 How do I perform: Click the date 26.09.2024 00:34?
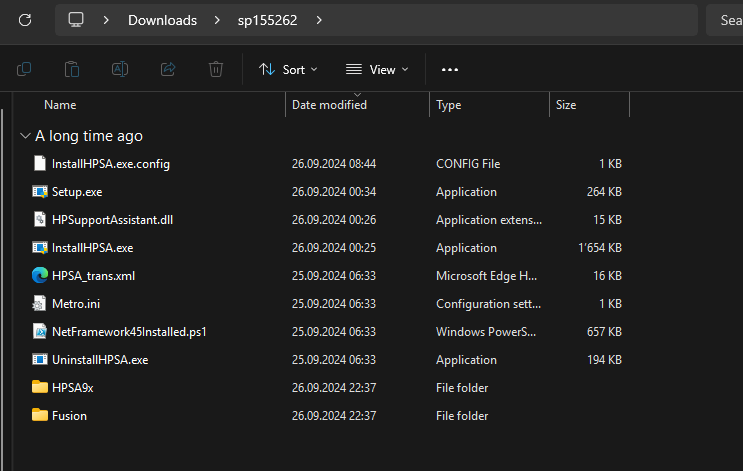pyautogui.click(x=334, y=192)
